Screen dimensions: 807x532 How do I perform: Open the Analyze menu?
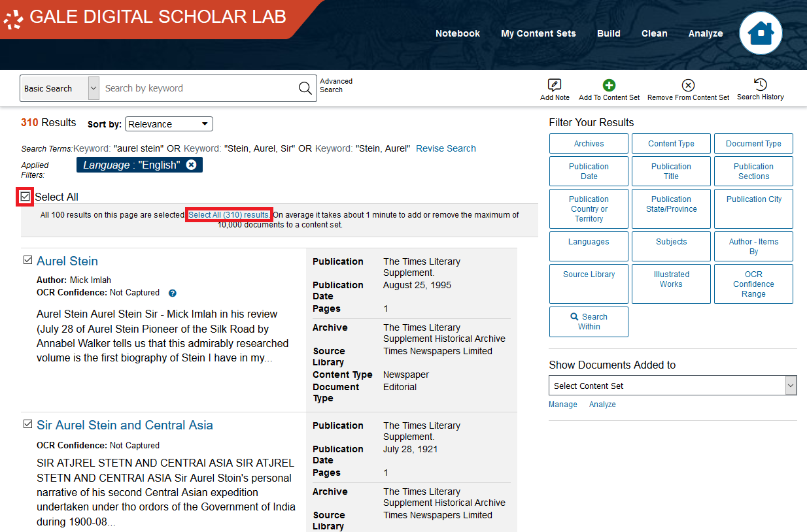tap(706, 33)
